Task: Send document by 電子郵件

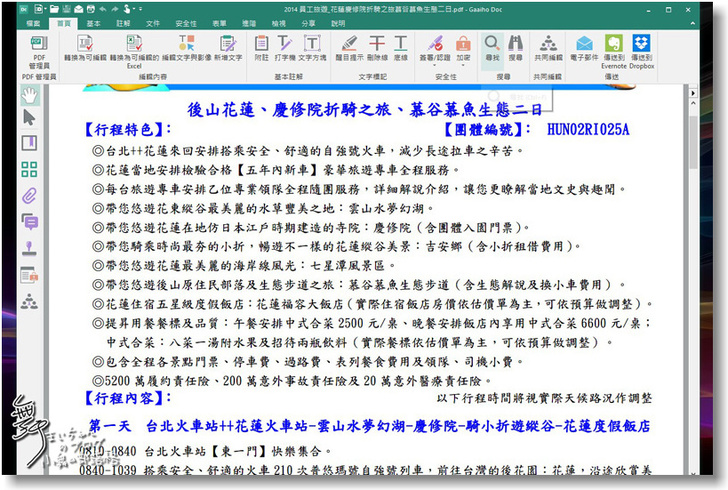Action: point(584,48)
